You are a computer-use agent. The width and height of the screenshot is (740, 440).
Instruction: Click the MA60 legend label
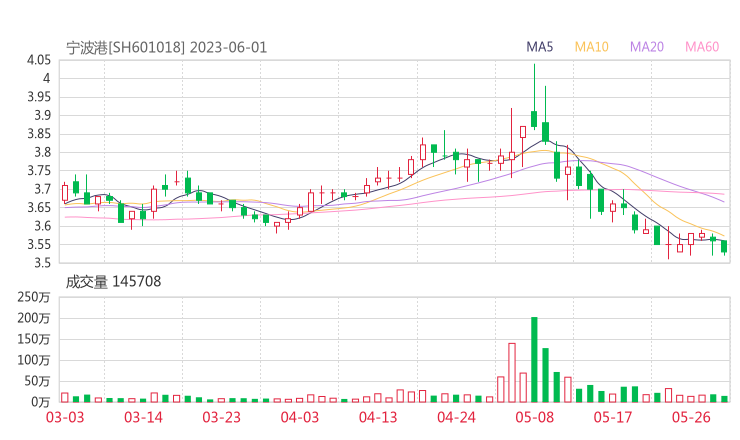[x=702, y=47]
